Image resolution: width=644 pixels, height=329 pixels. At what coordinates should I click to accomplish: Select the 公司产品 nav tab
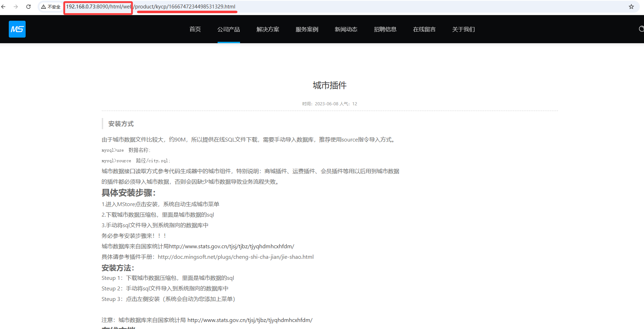pos(228,29)
